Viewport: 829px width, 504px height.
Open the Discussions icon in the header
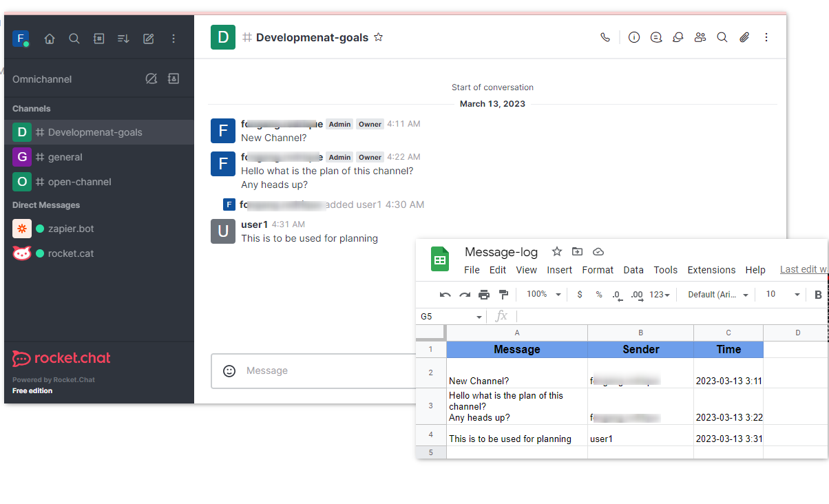click(678, 37)
